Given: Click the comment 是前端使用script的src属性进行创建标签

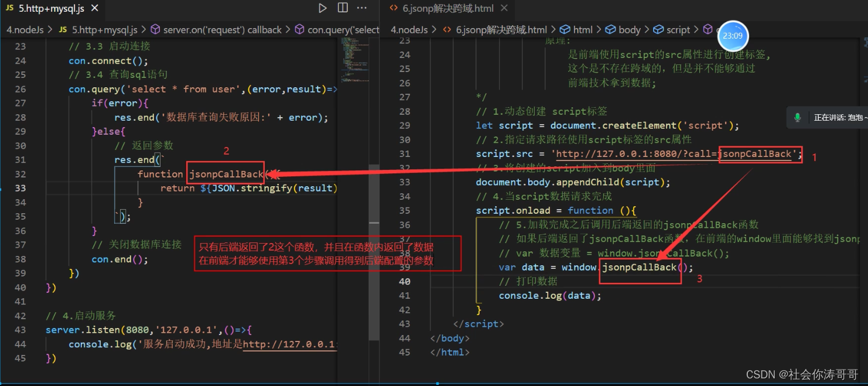Looking at the screenshot, I should point(669,54).
